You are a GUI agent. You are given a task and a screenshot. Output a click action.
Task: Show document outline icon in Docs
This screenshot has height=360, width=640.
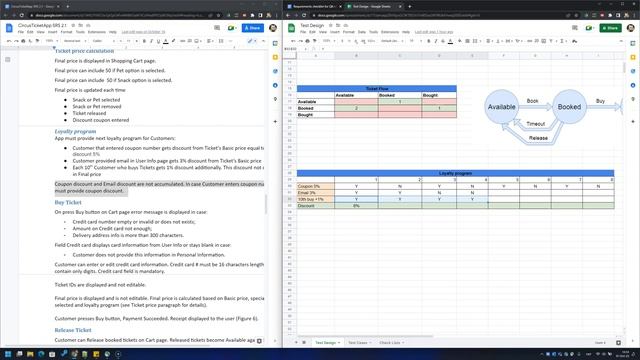coord(8,60)
